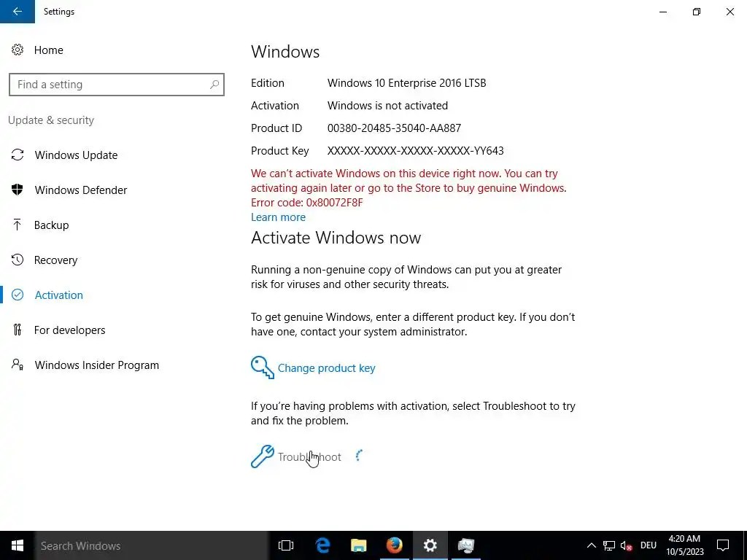Image resolution: width=747 pixels, height=560 pixels.
Task: Click the wrench icon beside Troubleshoot
Action: [262, 456]
